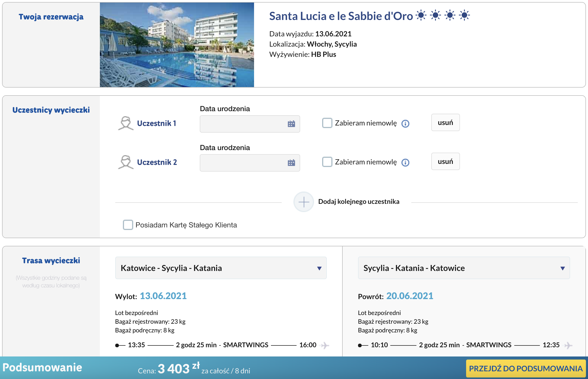Screen dimensions: 588x379
Task: Click Posiadam Kartę Stałego Klienta label
Action: [x=186, y=225]
